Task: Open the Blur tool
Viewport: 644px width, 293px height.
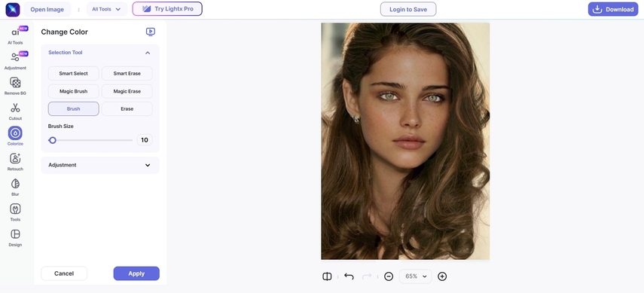Action: (x=15, y=187)
